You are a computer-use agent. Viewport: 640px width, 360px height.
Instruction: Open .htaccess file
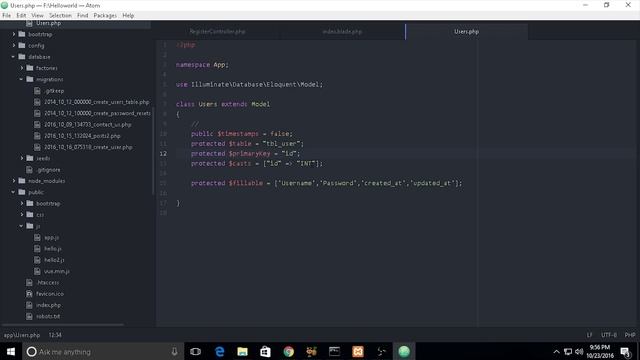coord(47,282)
